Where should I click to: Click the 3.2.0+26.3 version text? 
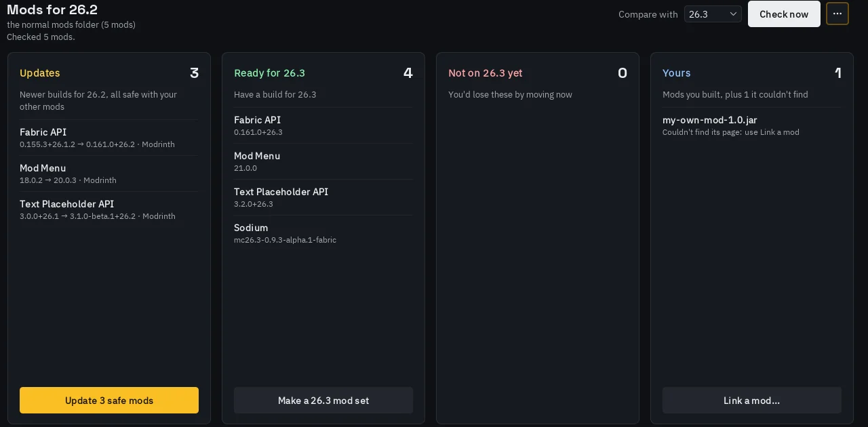click(x=254, y=204)
